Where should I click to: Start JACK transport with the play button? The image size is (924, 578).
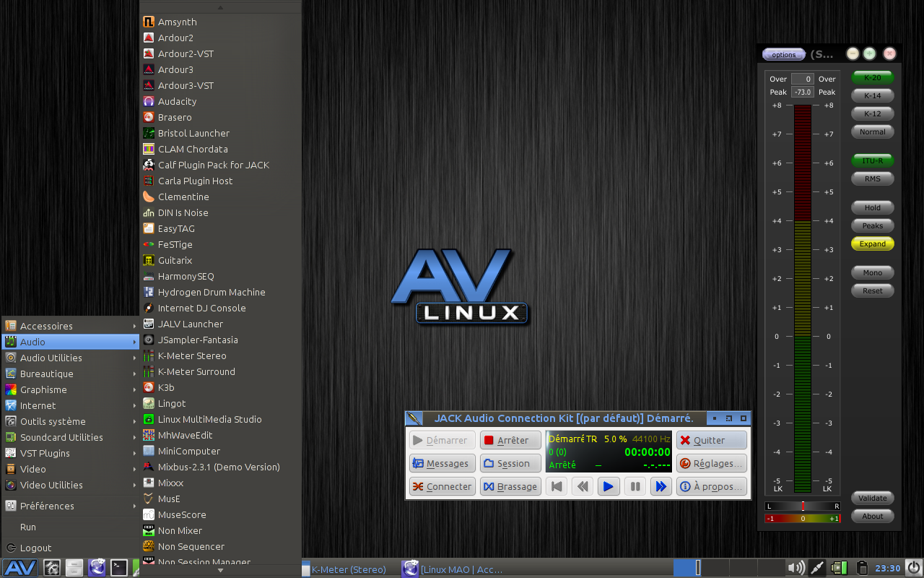pos(609,486)
